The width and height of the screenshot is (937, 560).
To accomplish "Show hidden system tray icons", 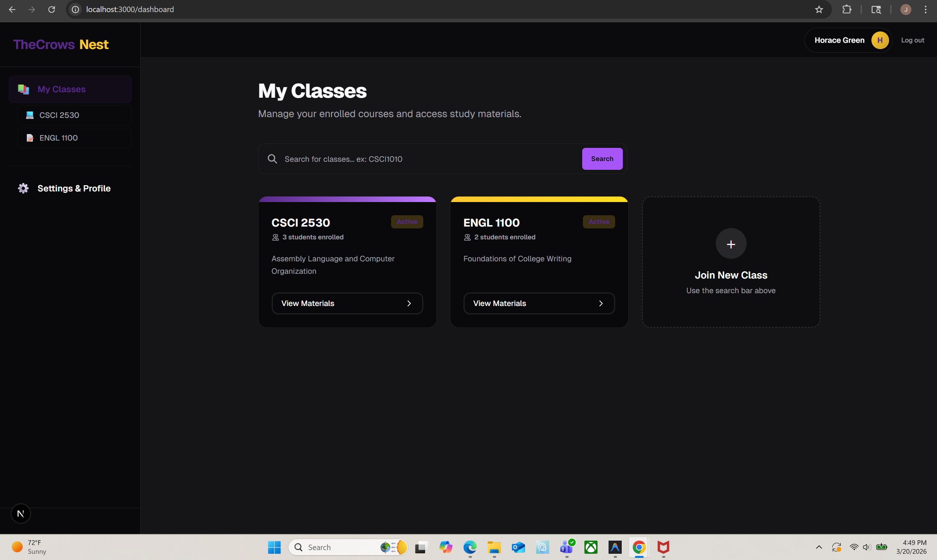I will pos(818,547).
